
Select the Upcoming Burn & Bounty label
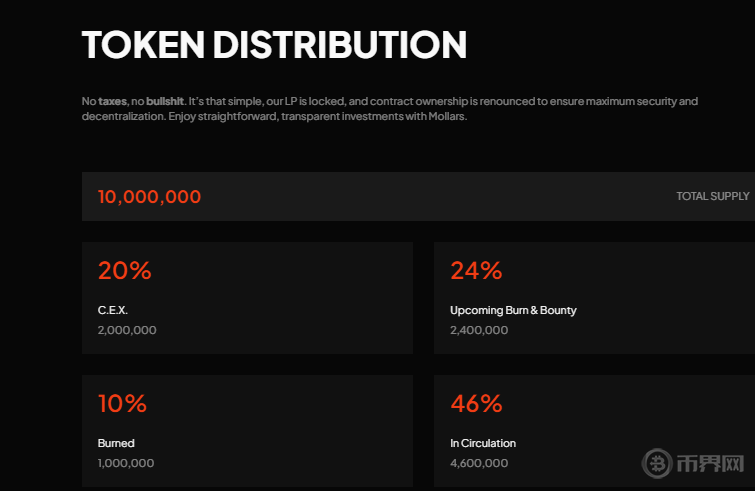[513, 310]
